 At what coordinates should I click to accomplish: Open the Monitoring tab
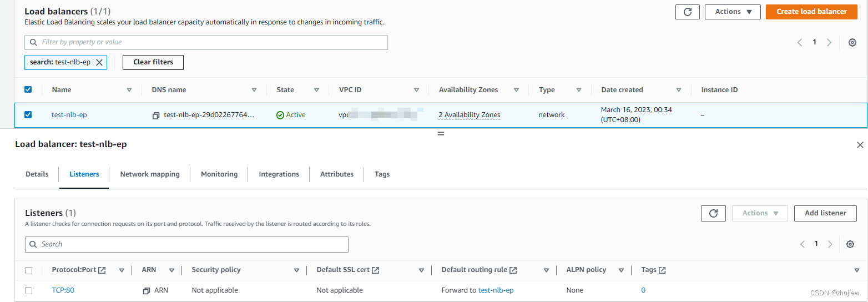pos(219,174)
